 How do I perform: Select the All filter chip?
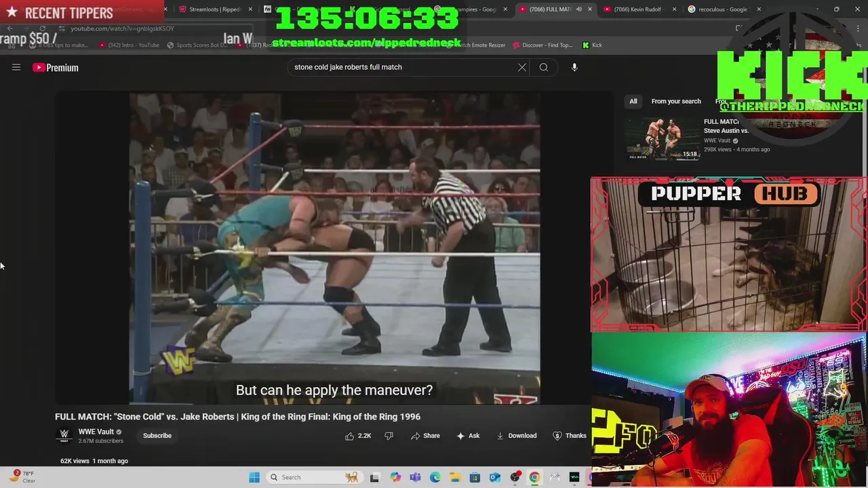pyautogui.click(x=633, y=101)
